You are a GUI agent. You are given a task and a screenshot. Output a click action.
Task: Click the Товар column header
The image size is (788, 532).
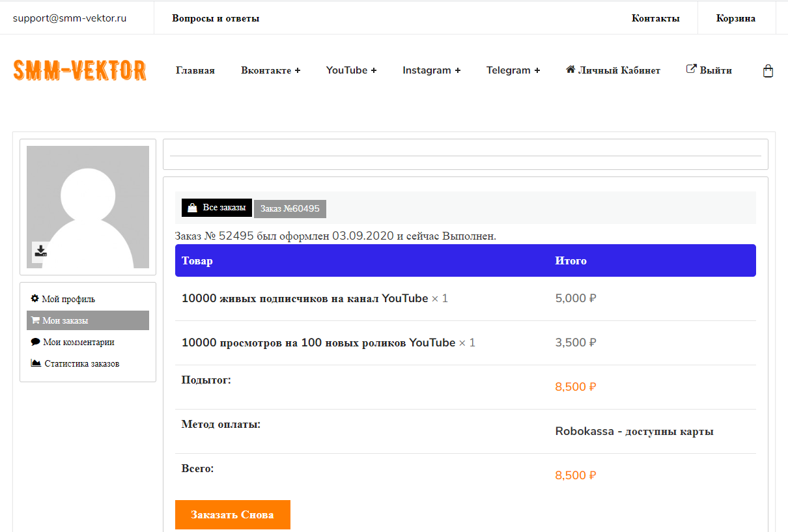pos(197,260)
